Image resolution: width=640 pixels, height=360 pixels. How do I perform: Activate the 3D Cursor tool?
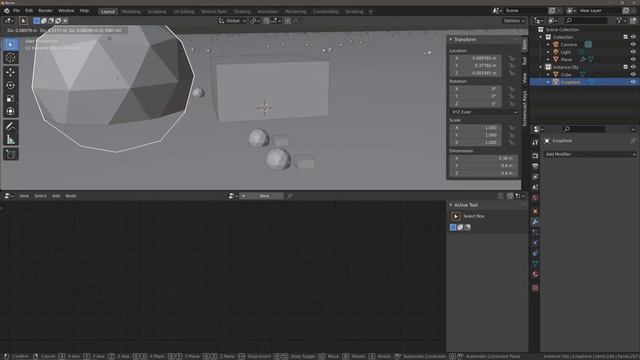(x=11, y=58)
